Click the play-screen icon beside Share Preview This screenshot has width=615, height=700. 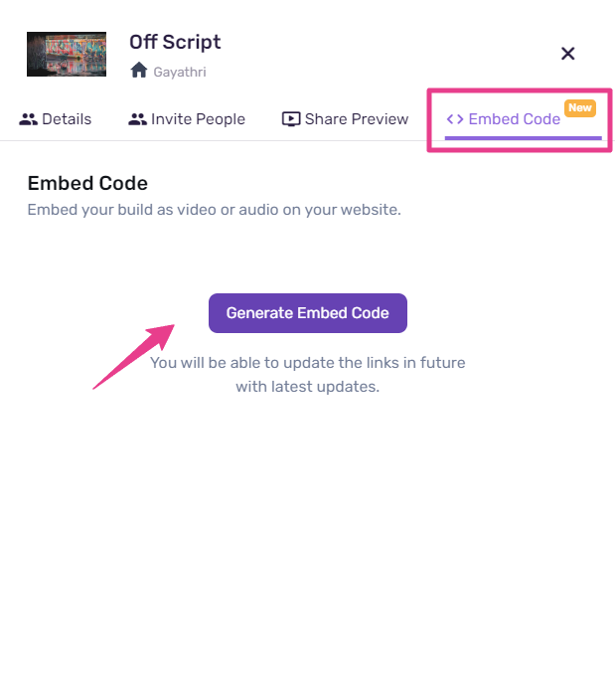(x=291, y=119)
